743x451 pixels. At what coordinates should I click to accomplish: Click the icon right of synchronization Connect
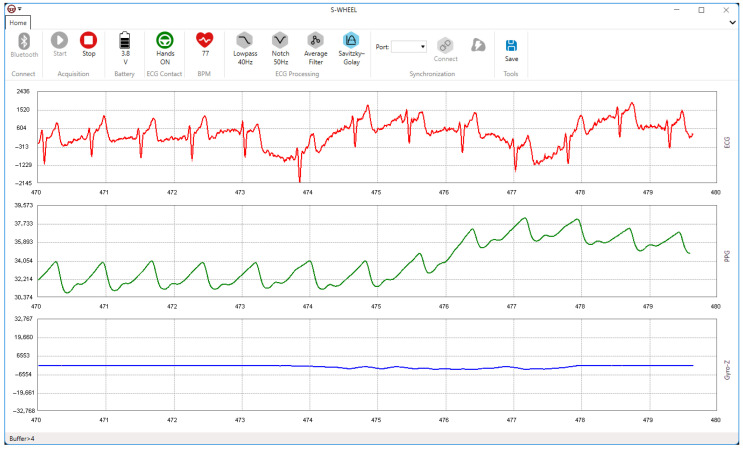(478, 45)
